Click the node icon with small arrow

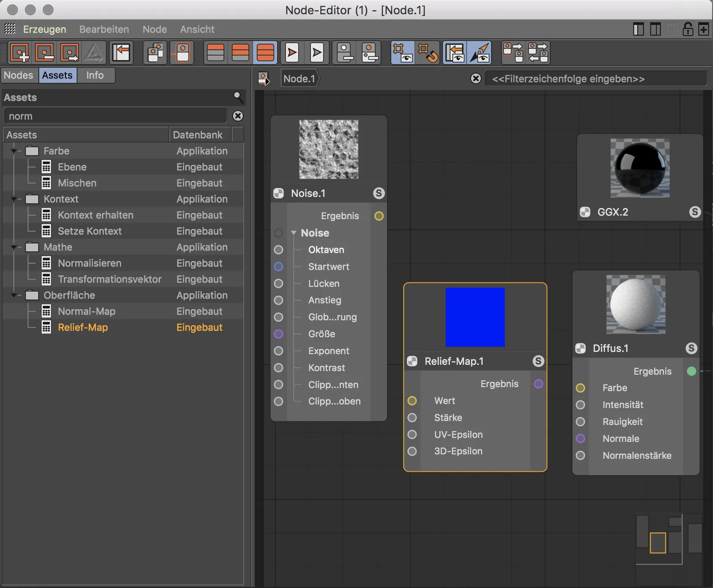coord(70,53)
